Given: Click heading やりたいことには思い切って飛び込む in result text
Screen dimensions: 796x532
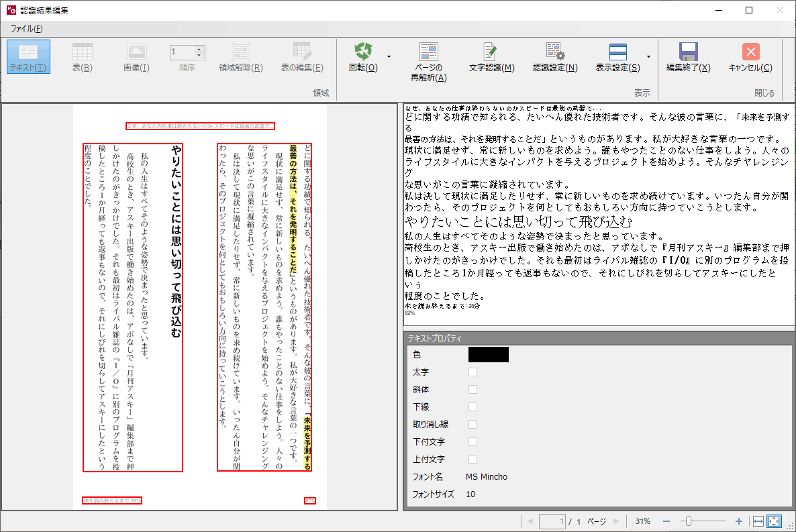Looking at the screenshot, I should (x=519, y=222).
